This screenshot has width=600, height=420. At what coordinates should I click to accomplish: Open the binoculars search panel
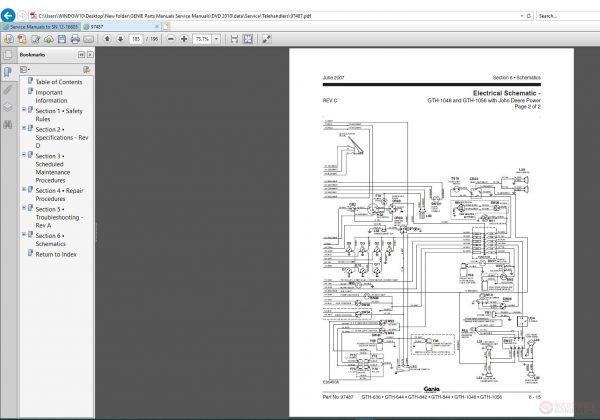coord(8,125)
